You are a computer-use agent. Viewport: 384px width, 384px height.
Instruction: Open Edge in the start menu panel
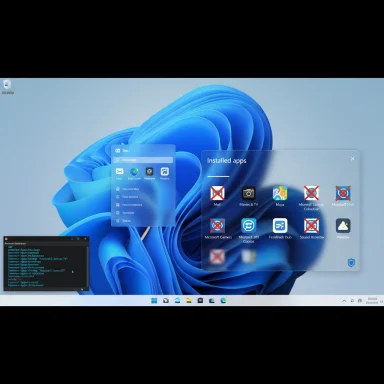click(x=134, y=171)
